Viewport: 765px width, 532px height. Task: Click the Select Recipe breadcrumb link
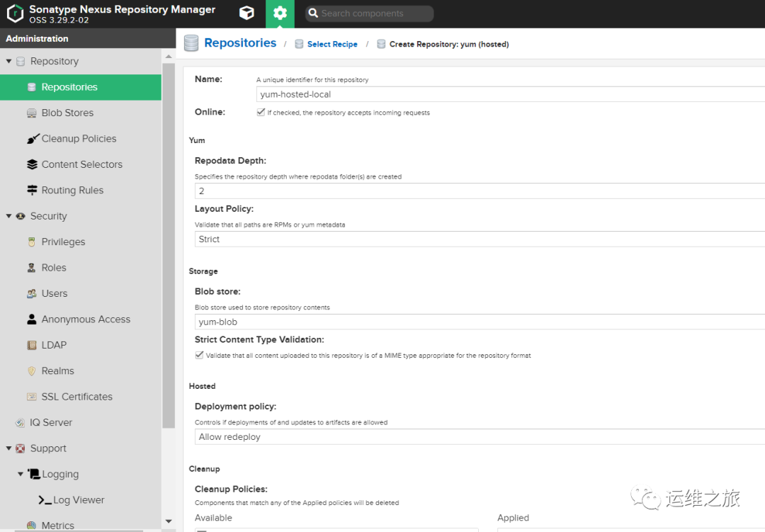click(332, 45)
